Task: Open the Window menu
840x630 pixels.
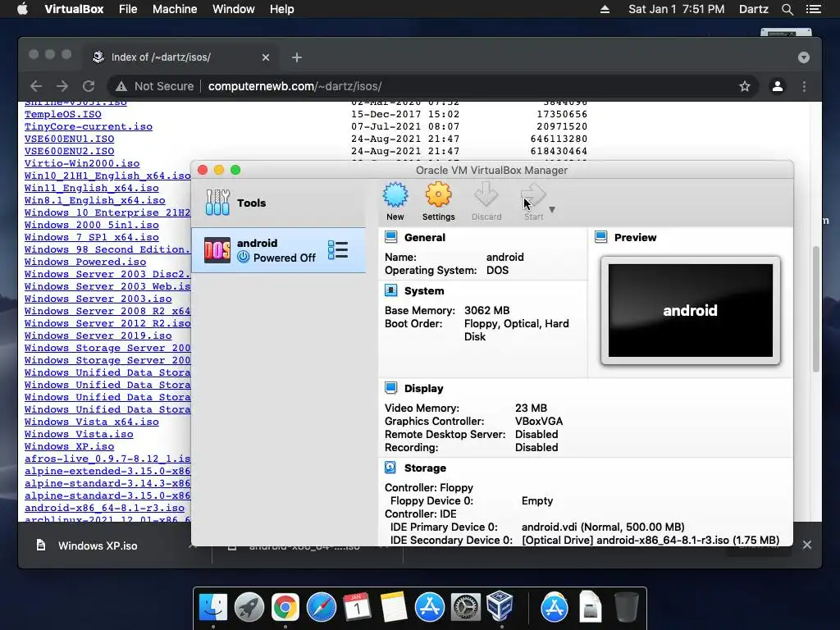Action: (234, 9)
